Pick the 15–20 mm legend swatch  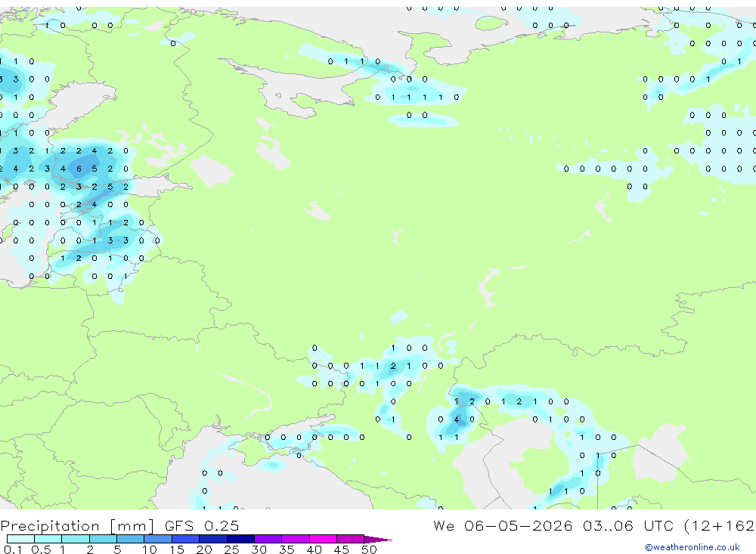tap(186, 539)
